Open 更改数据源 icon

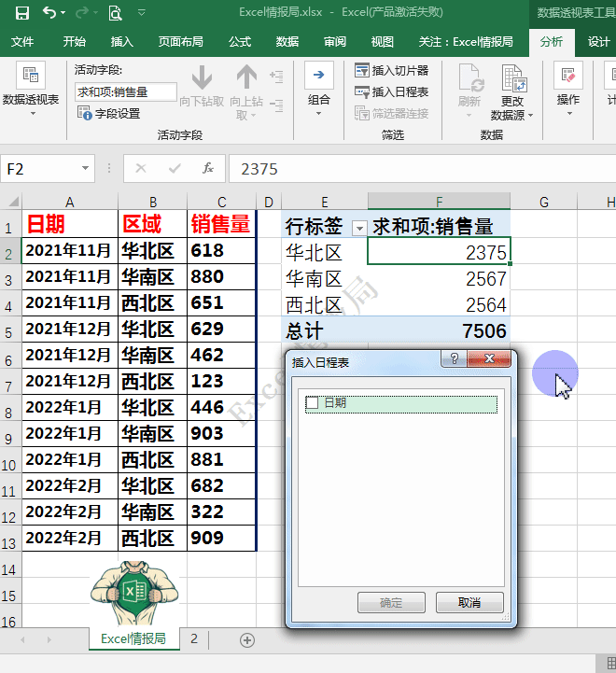513,78
